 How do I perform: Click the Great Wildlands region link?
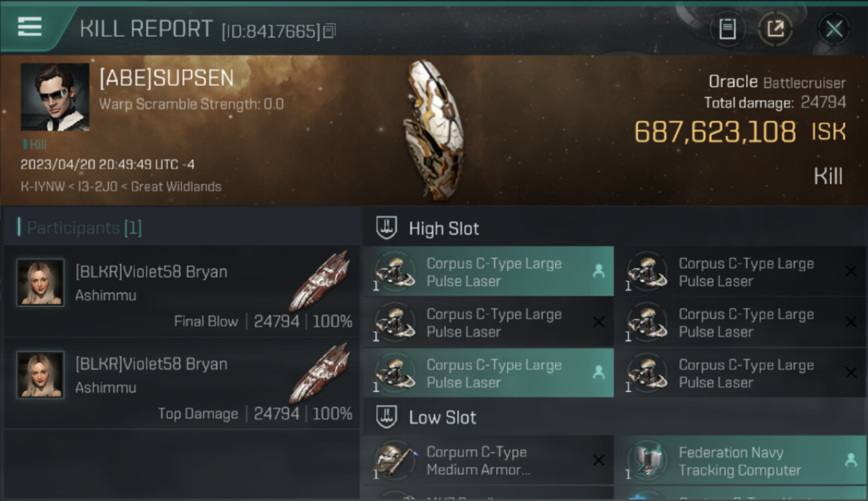(x=176, y=186)
